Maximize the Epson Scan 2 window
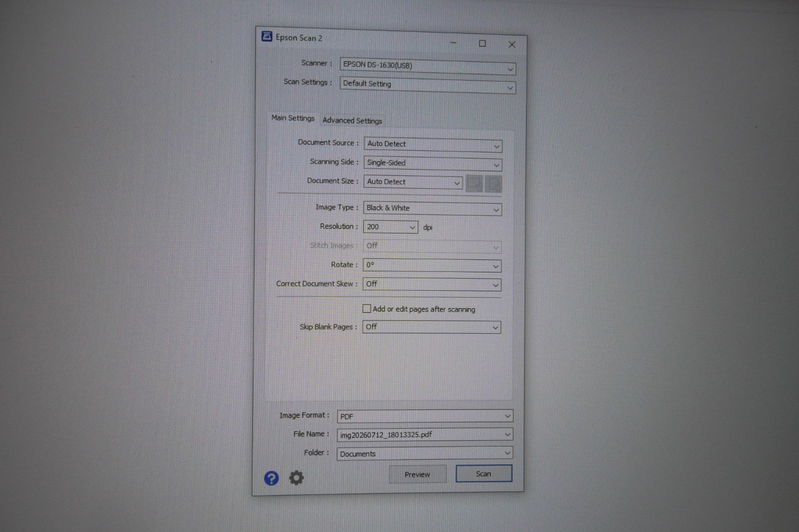 point(482,43)
